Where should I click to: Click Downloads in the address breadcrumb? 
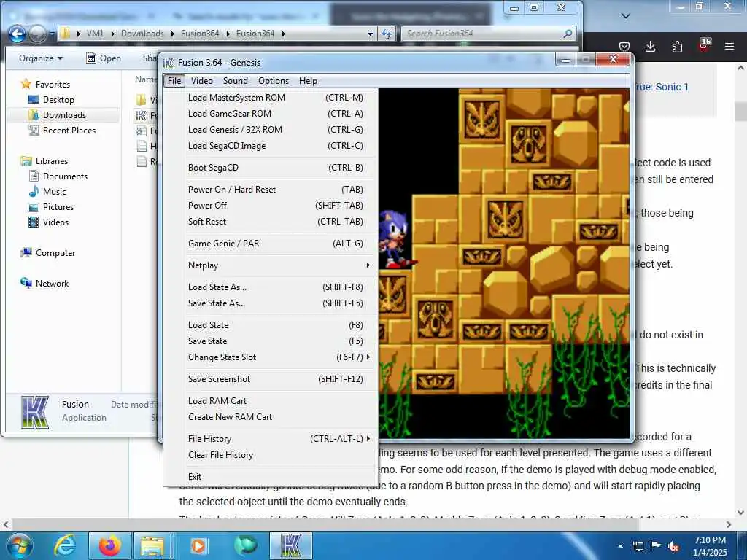(x=142, y=34)
